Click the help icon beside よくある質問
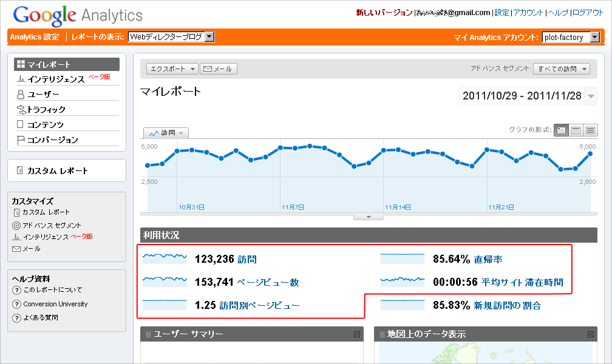The height and width of the screenshot is (364, 612). pyautogui.click(x=16, y=318)
